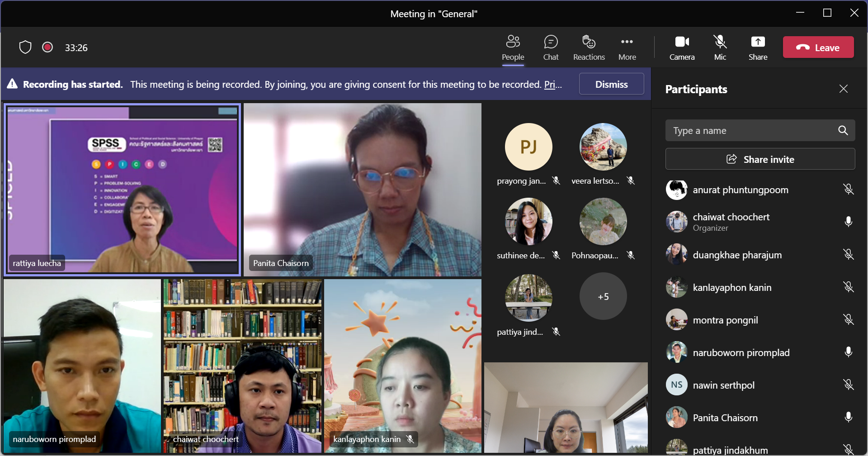Click the shield security icon

click(25, 47)
